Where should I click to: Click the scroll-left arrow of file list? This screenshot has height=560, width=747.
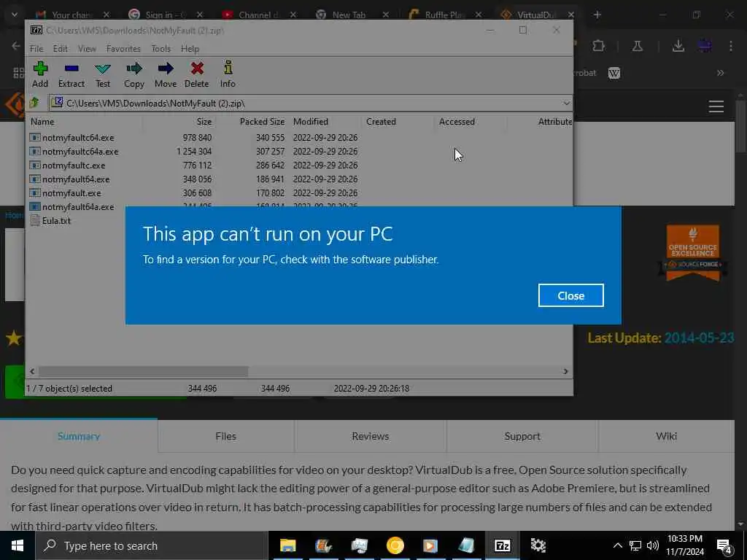32,371
